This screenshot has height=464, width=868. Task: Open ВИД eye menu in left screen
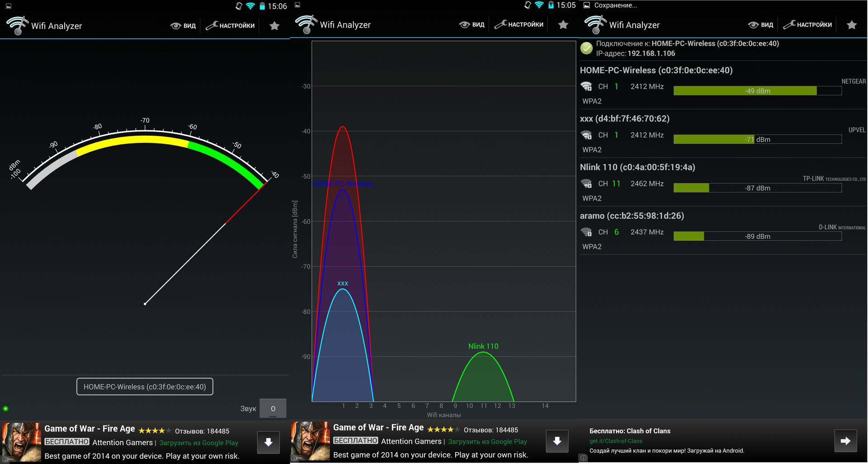pos(183,26)
